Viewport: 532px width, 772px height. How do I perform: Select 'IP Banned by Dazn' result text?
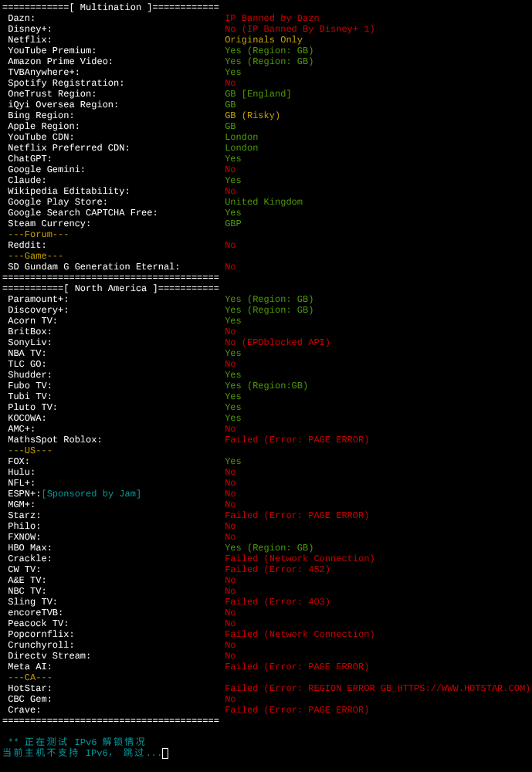[x=272, y=19]
